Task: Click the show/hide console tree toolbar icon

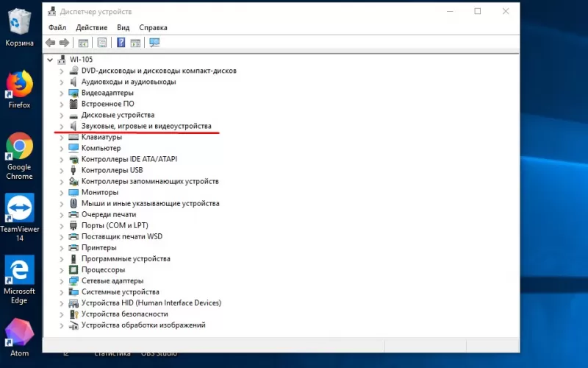Action: click(x=83, y=43)
